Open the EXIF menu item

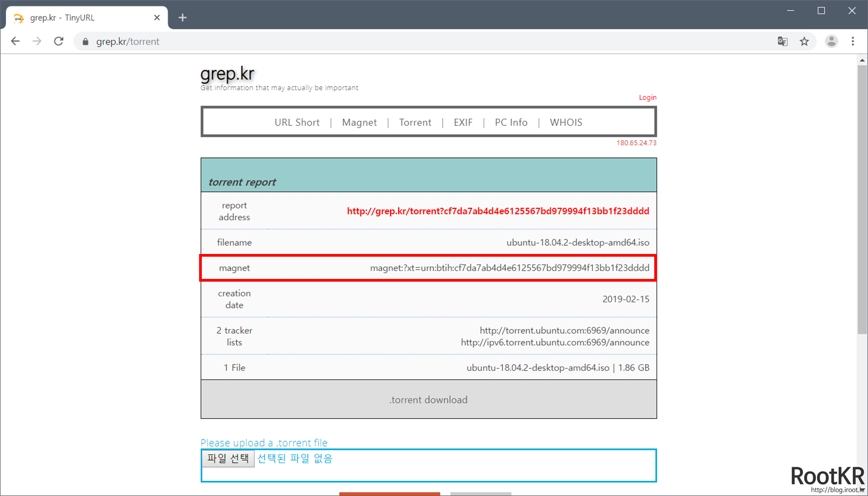point(463,123)
